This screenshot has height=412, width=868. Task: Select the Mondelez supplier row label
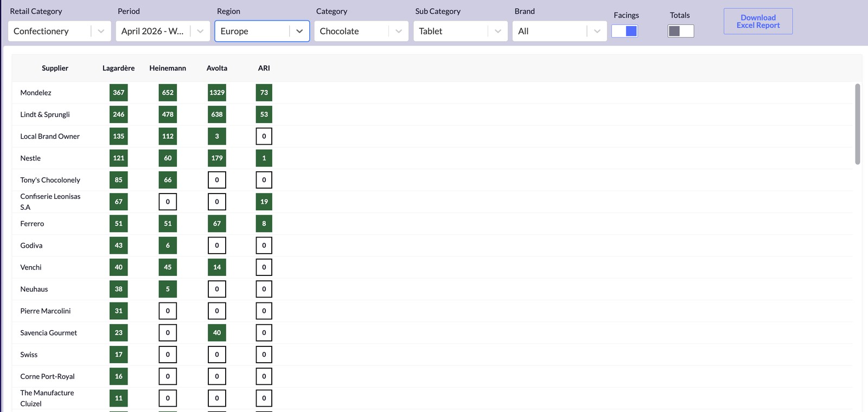[36, 93]
